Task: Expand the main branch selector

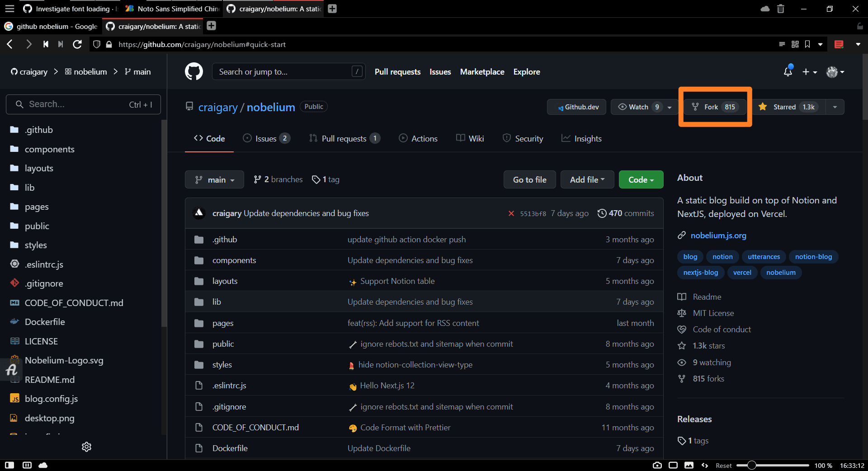Action: point(214,179)
